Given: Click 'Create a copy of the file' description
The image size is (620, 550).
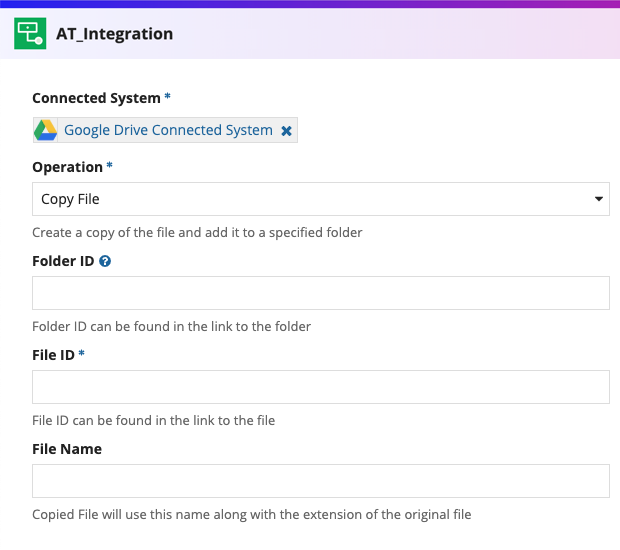Looking at the screenshot, I should click(x=197, y=232).
